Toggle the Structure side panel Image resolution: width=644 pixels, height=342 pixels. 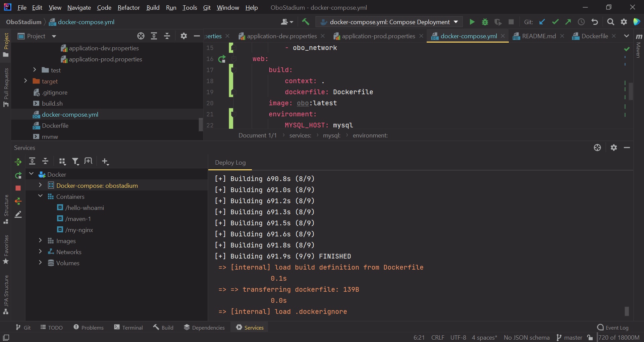click(x=6, y=209)
